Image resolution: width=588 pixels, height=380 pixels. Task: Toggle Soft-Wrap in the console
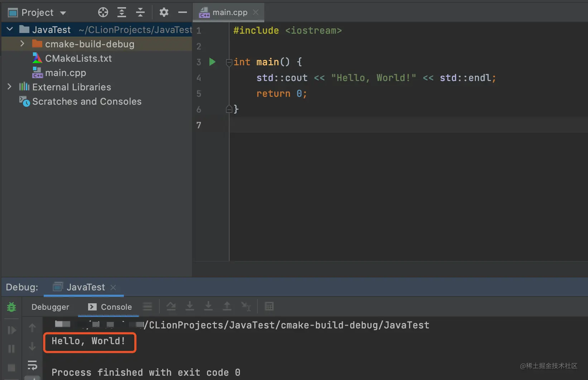(x=32, y=365)
